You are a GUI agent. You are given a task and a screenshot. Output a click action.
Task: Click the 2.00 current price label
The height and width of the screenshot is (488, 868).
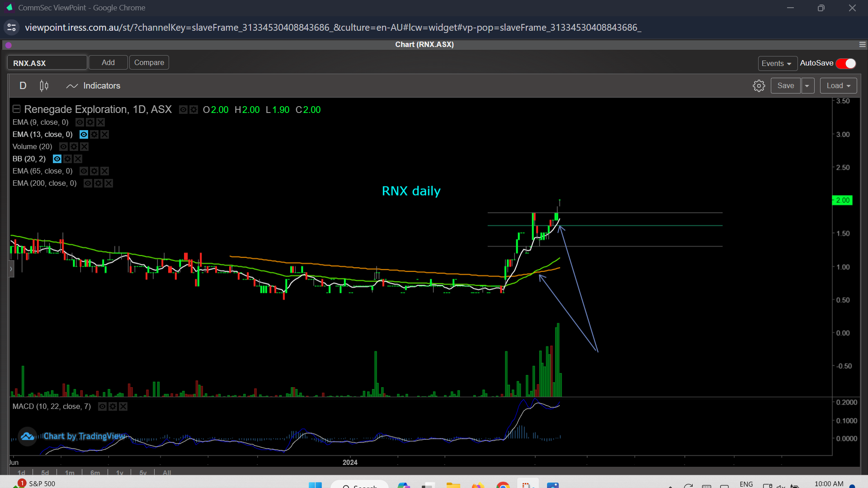pos(842,200)
